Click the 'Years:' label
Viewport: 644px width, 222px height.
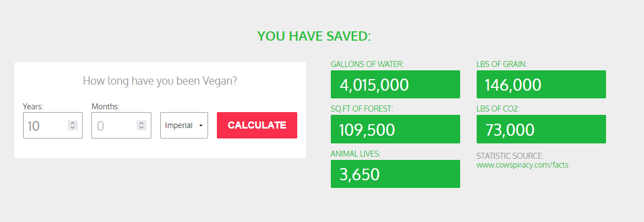[33, 106]
